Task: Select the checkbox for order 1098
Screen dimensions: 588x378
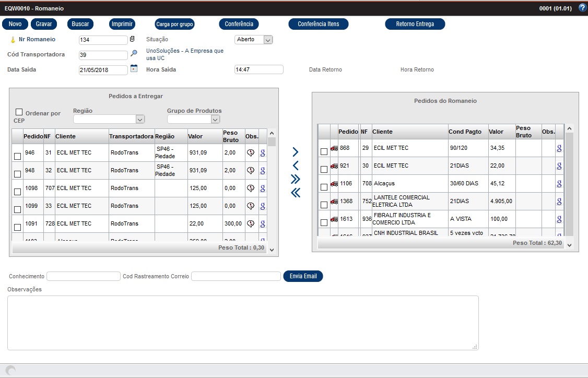Action: point(17,192)
